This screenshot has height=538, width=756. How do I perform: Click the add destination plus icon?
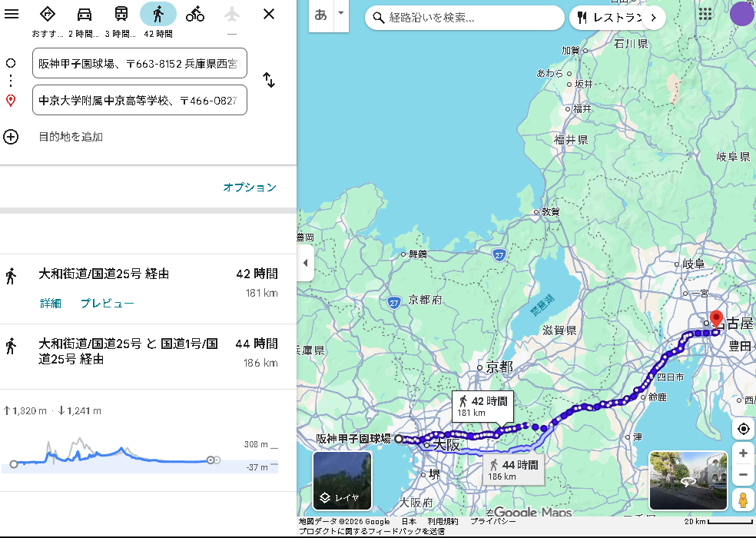[x=11, y=137]
